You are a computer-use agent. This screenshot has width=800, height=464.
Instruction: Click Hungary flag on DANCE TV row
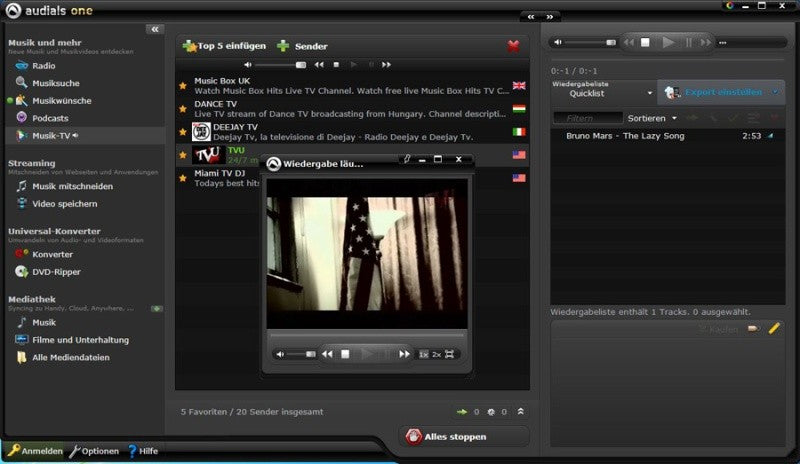[x=519, y=109]
